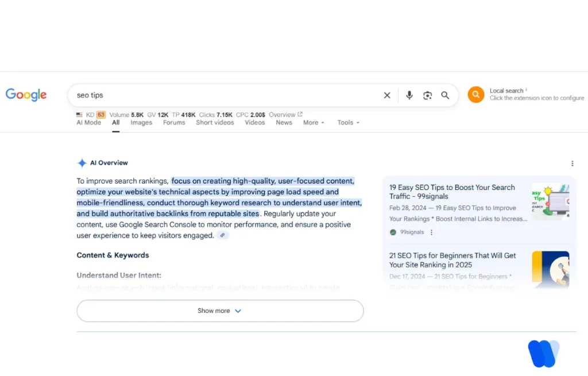Open Overview external link icon
This screenshot has width=588, height=376.
click(x=300, y=114)
